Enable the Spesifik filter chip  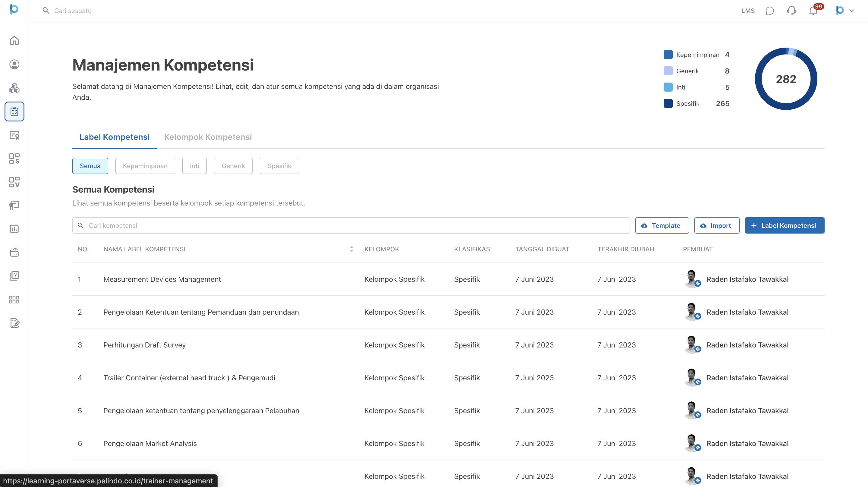tap(279, 166)
